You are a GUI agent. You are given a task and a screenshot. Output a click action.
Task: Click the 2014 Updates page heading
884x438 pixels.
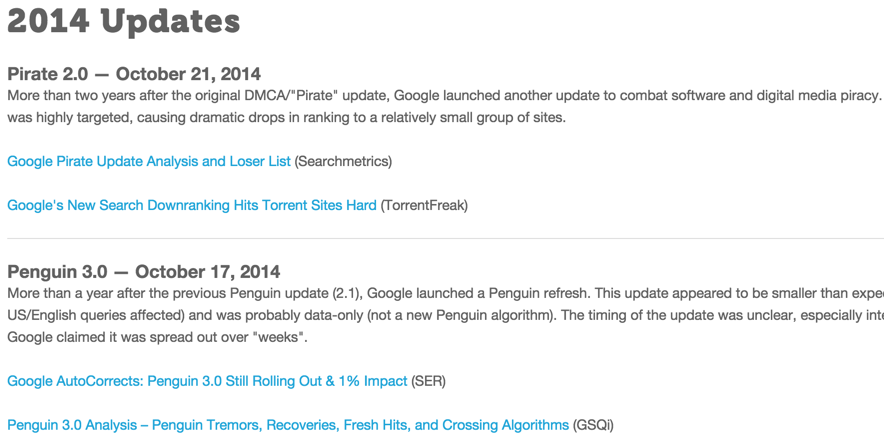tap(123, 21)
